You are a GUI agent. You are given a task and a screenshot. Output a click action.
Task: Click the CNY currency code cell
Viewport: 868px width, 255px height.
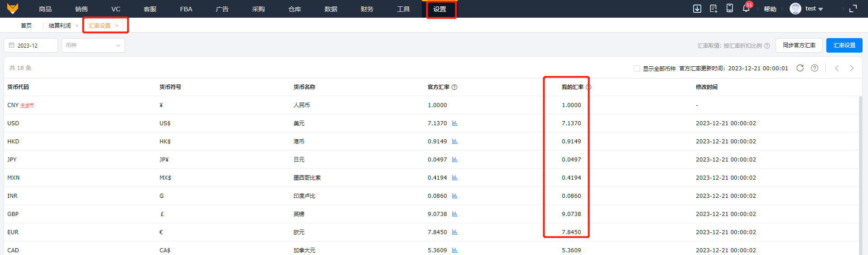point(13,105)
